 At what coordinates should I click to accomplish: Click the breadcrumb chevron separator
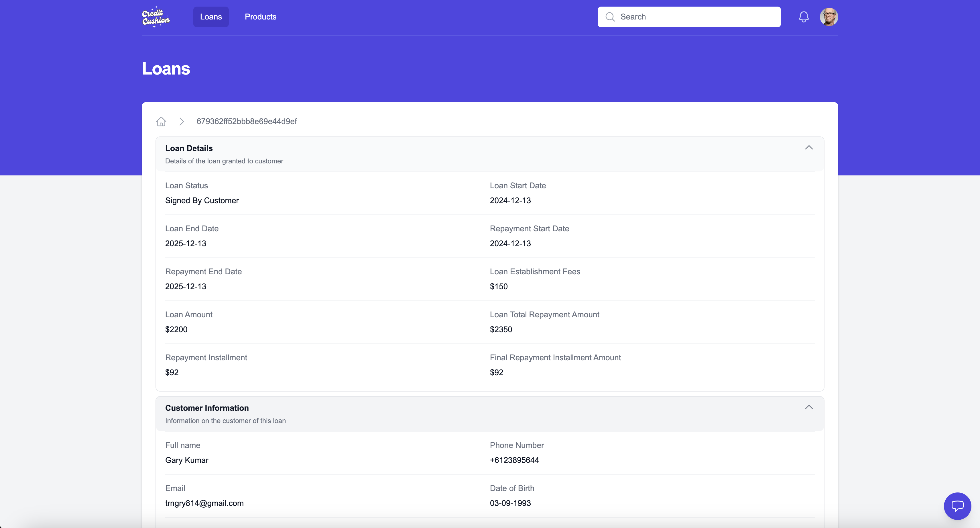click(x=182, y=122)
